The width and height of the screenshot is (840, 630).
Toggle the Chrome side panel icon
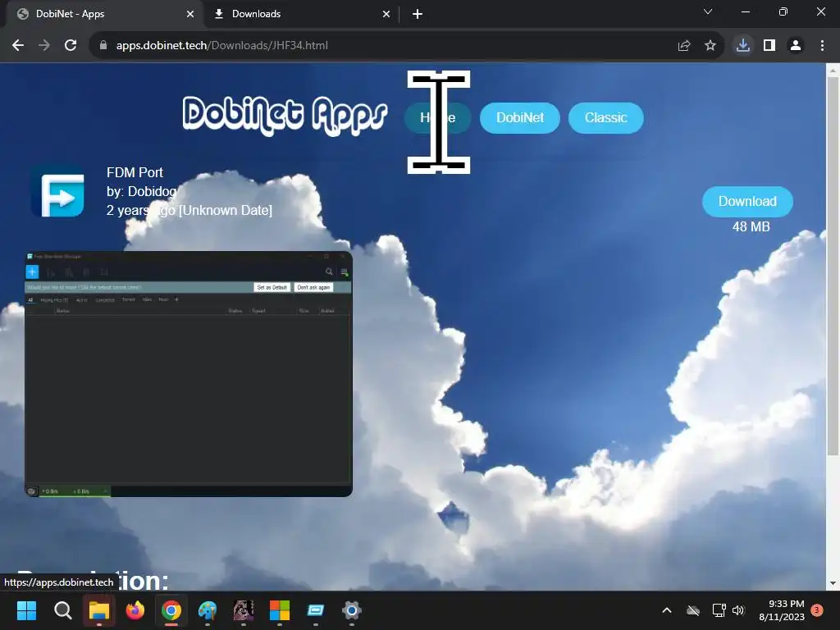[x=769, y=46]
